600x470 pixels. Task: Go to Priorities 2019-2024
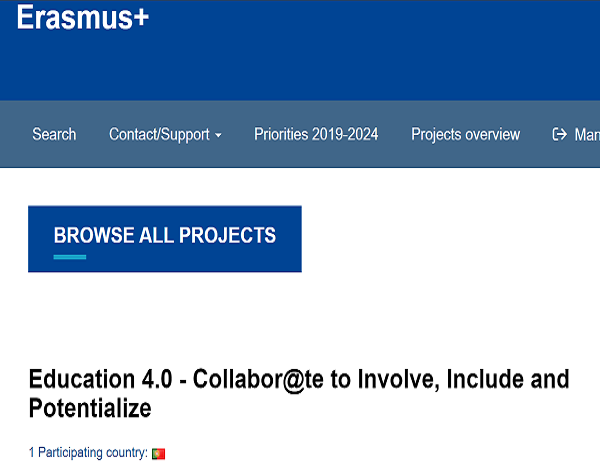point(316,134)
